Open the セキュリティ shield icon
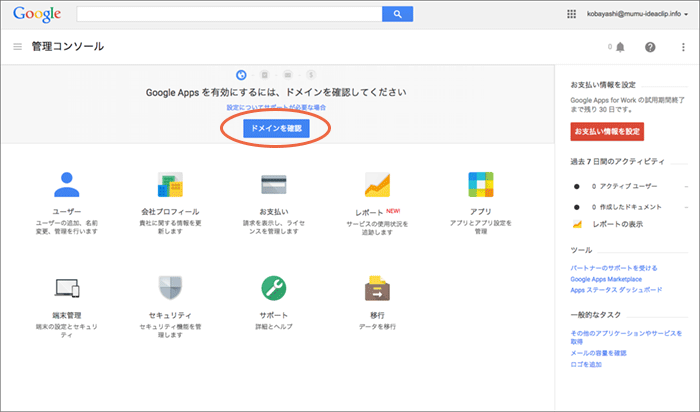This screenshot has height=412, width=700. tap(170, 288)
